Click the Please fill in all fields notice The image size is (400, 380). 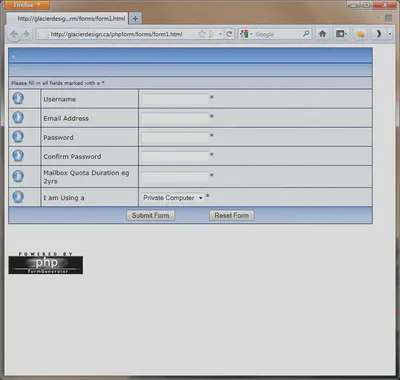pyautogui.click(x=58, y=83)
